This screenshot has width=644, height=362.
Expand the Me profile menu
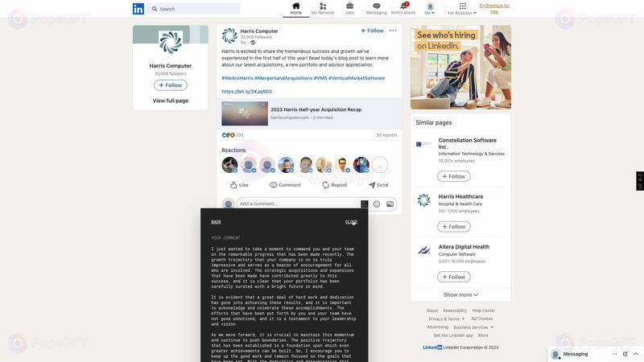click(430, 9)
